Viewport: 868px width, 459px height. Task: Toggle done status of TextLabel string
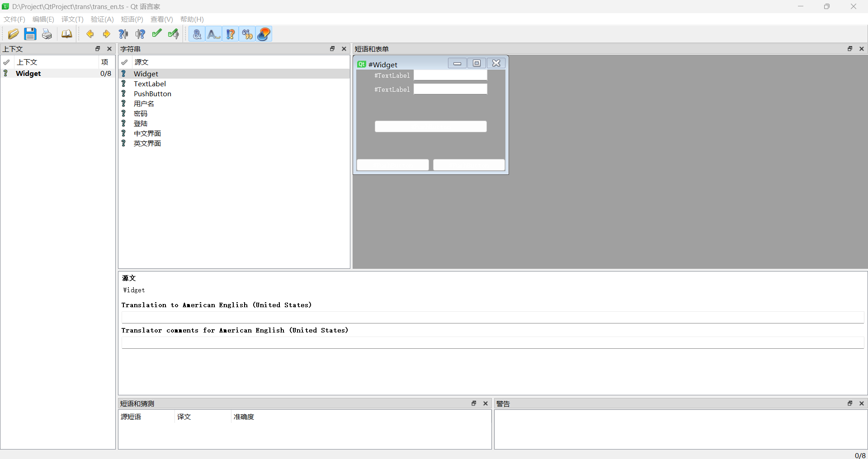coord(123,84)
